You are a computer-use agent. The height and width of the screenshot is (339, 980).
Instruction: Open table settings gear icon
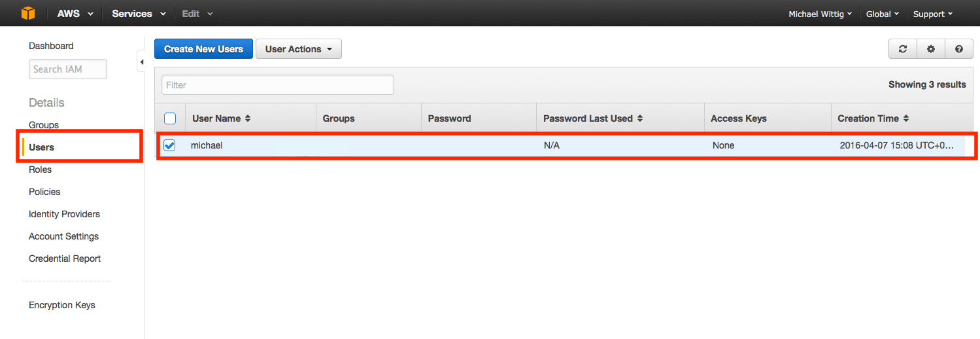[x=931, y=49]
